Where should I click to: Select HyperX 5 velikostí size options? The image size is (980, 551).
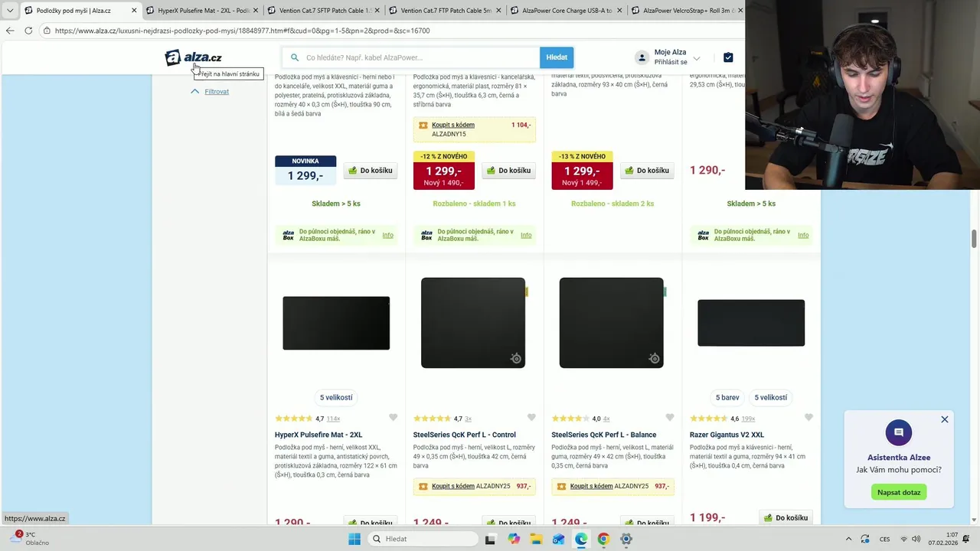point(336,397)
